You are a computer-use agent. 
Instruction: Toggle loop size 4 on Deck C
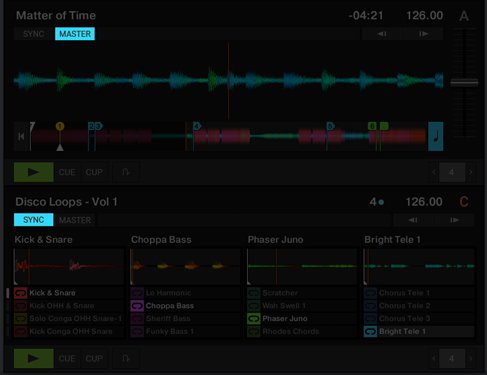tap(452, 359)
